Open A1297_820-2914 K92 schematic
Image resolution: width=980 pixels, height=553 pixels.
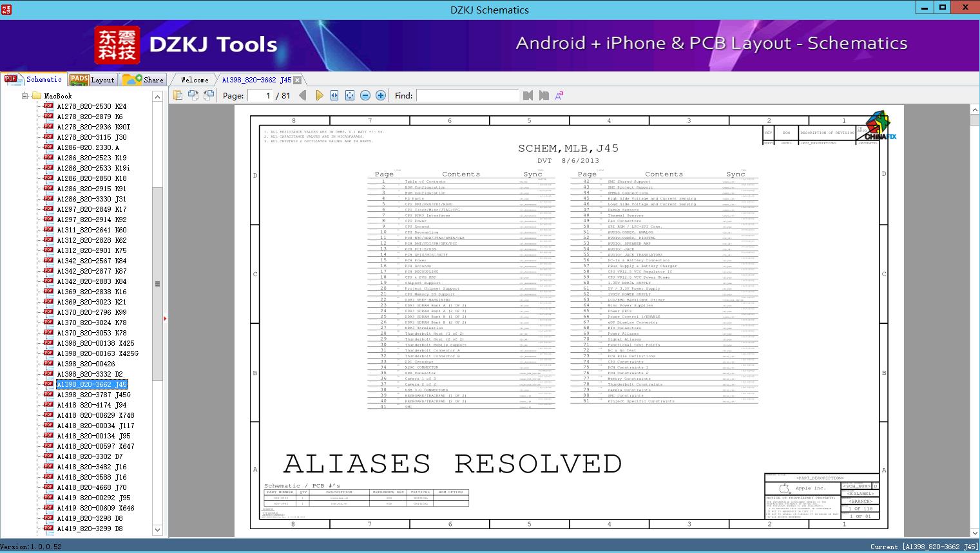91,220
